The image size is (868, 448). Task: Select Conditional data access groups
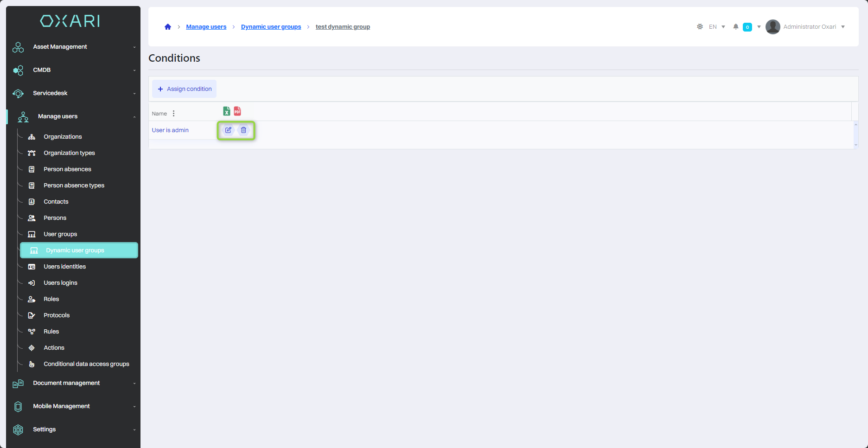(x=86, y=364)
